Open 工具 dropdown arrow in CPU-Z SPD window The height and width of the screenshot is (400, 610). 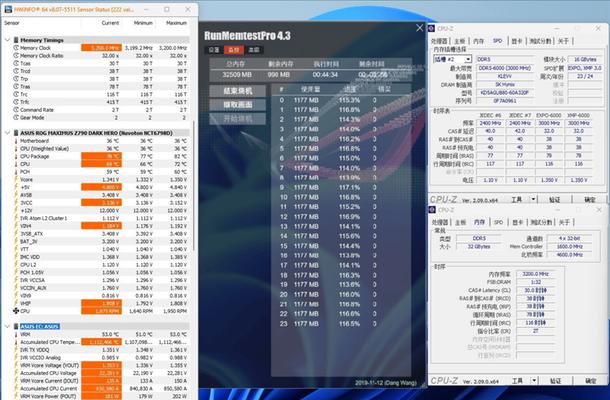pos(533,199)
